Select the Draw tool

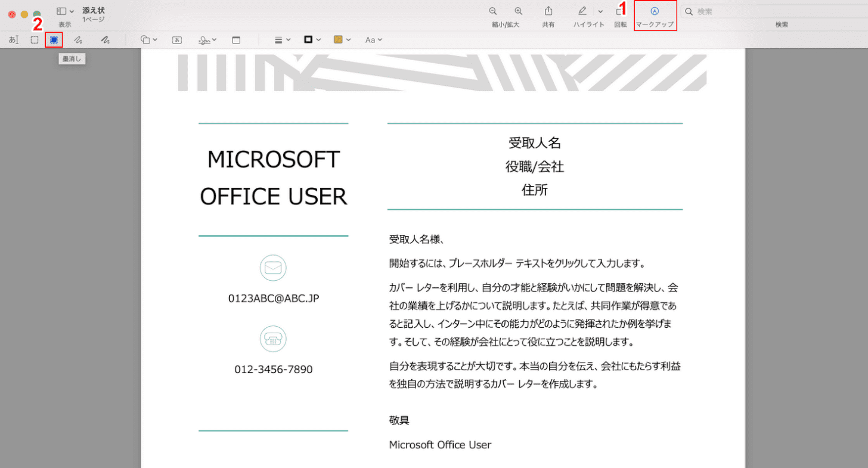105,40
